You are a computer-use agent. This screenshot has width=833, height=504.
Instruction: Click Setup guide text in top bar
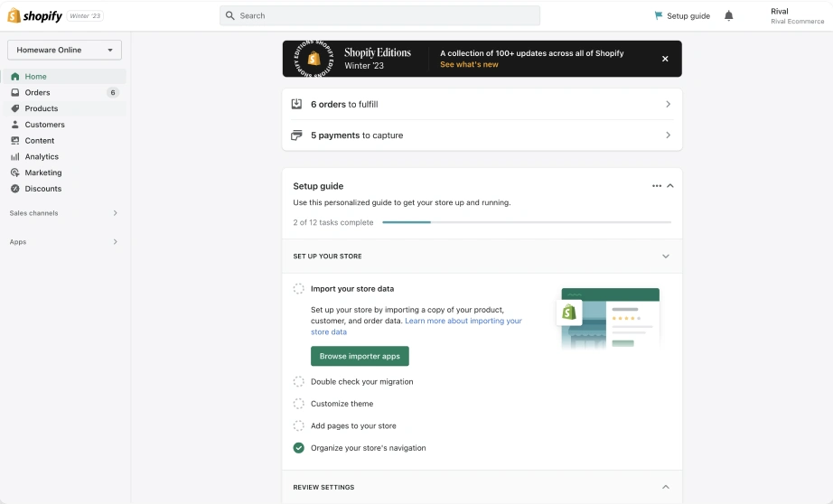[688, 16]
